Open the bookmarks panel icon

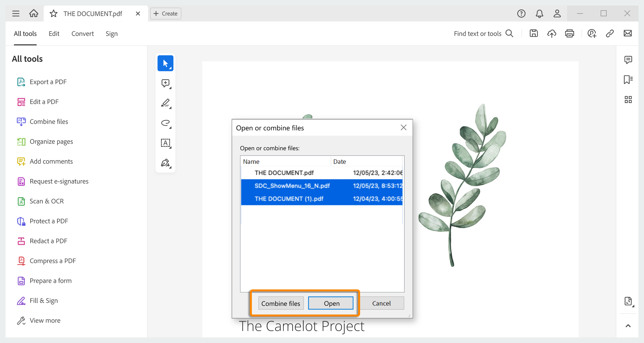point(628,80)
